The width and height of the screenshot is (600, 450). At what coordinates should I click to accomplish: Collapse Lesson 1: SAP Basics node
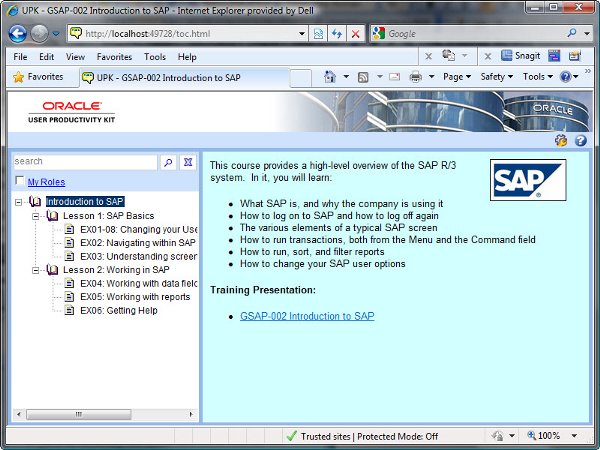pos(35,217)
